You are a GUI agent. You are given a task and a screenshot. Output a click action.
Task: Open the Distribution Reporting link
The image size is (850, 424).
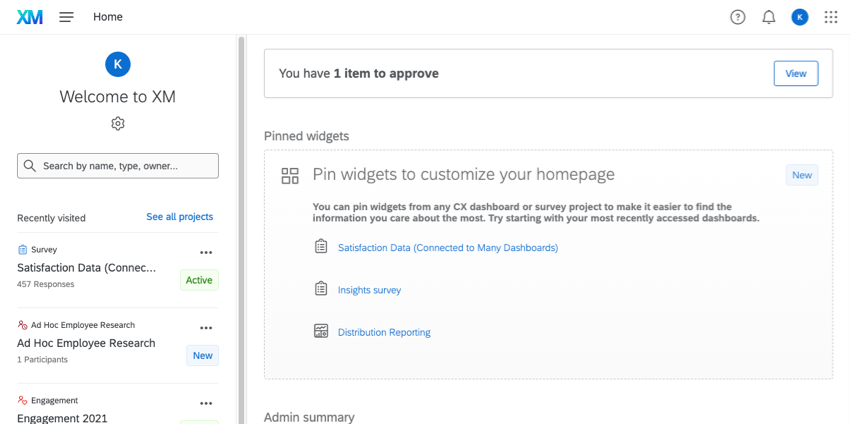pos(384,332)
